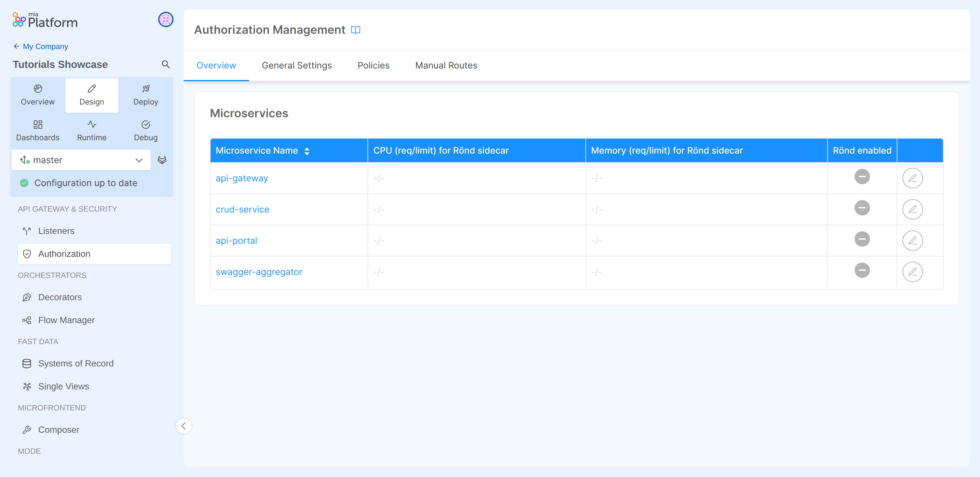Click Rönd enabled indicator for api-gateway
The width and height of the screenshot is (980, 477).
(862, 177)
